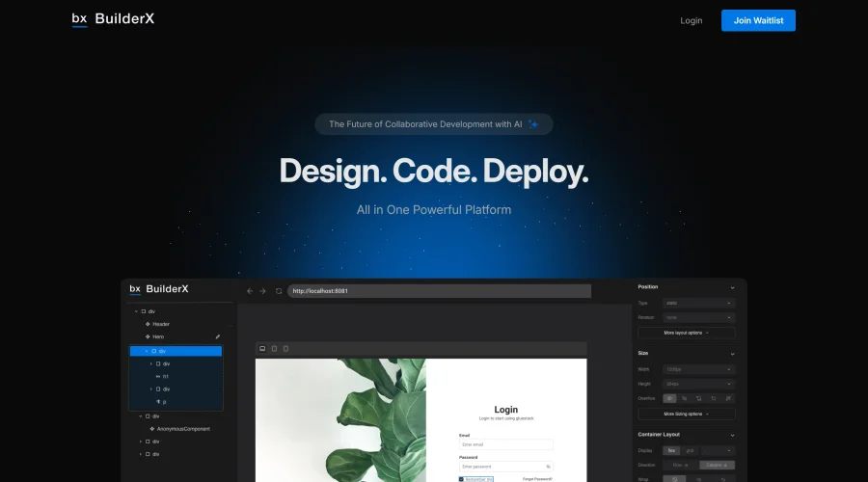Screen dimensions: 868x482
Task: Select the hidden overflow crossed-eye icon
Action: click(684, 398)
